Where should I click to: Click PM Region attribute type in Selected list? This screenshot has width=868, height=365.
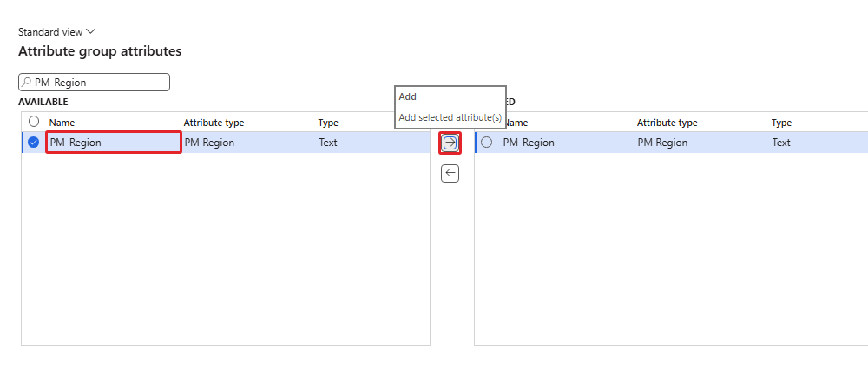tap(662, 143)
